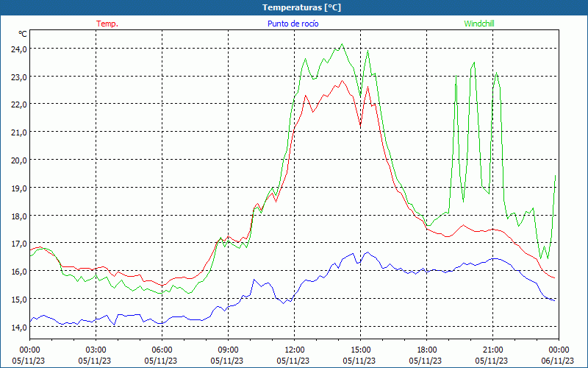Click the 09:00 time axis label
The height and width of the screenshot is (368, 588).
pyautogui.click(x=228, y=350)
